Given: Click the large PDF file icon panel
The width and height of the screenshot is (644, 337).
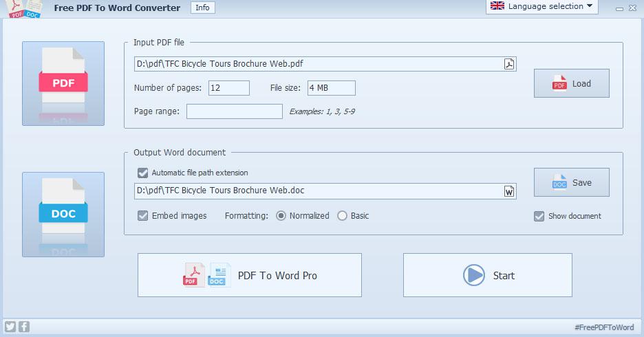Looking at the screenshot, I should (x=63, y=83).
